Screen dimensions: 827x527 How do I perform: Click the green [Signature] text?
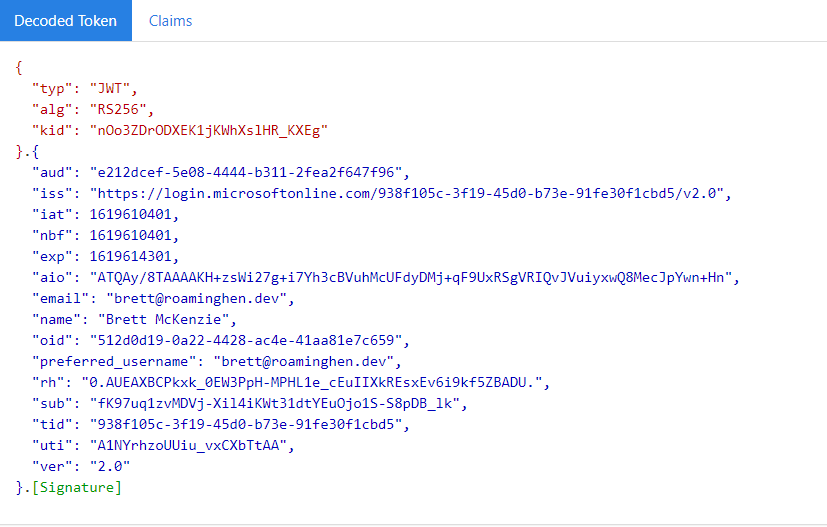click(x=77, y=487)
